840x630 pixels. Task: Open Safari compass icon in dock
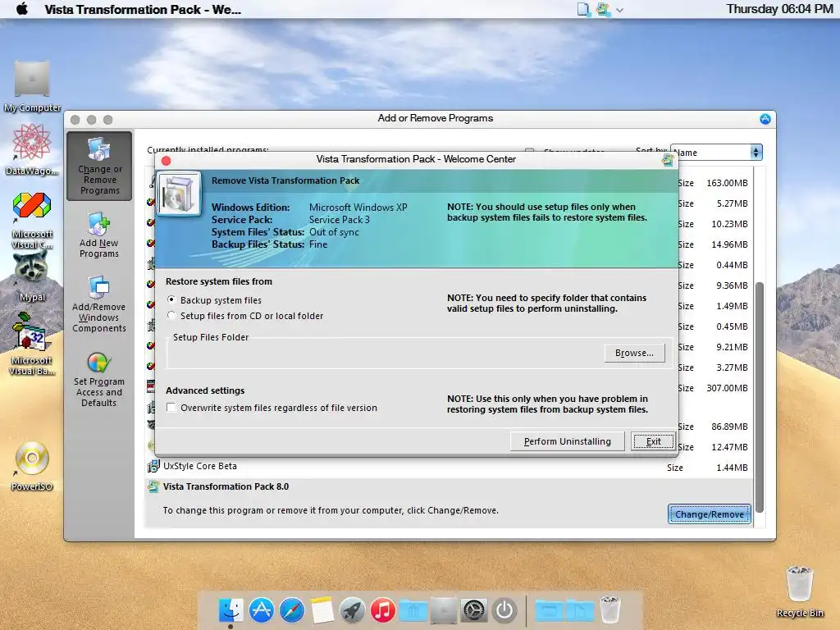tap(292, 610)
